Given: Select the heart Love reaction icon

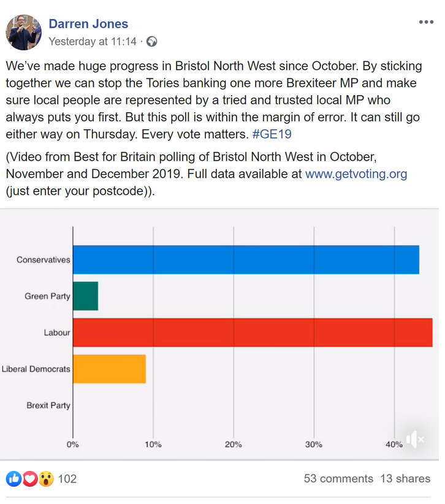Looking at the screenshot, I should pos(29,479).
